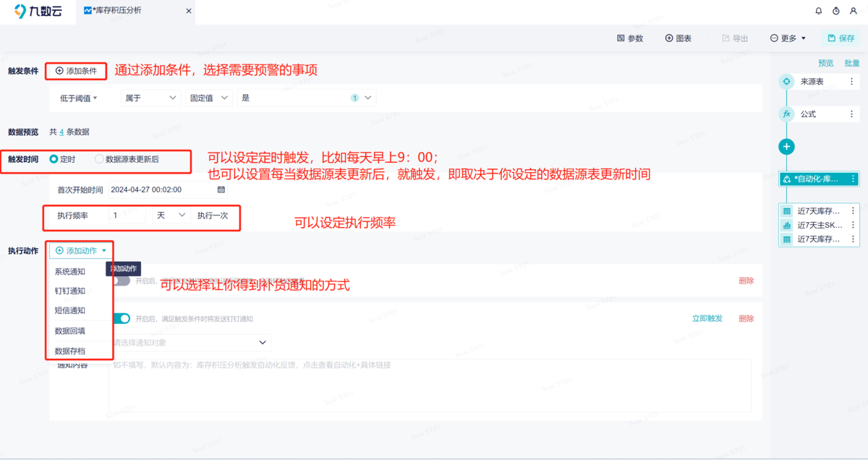Click the 保存 save button
This screenshot has width=868, height=460.
(x=841, y=38)
